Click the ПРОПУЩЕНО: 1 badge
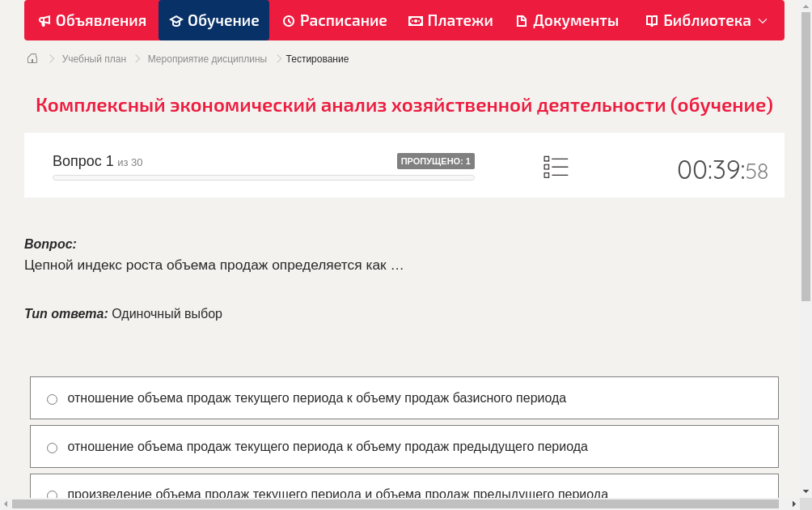This screenshot has height=510, width=812. click(435, 161)
